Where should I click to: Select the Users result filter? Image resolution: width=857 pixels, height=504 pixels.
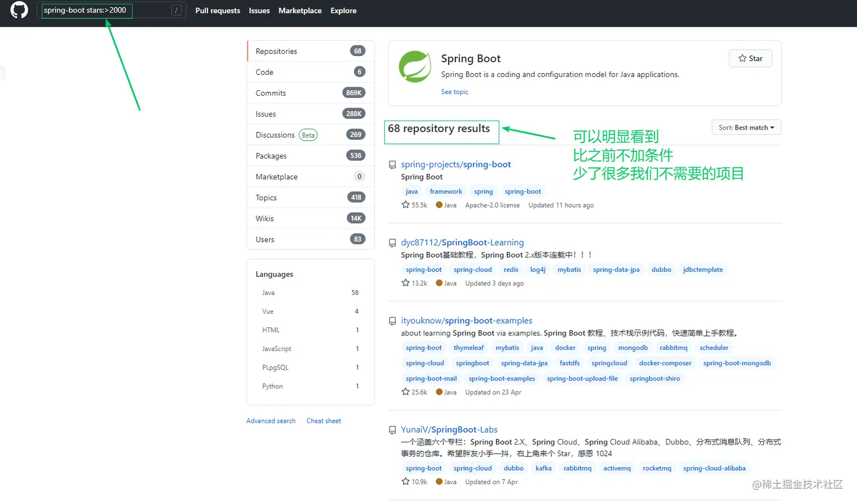click(311, 240)
